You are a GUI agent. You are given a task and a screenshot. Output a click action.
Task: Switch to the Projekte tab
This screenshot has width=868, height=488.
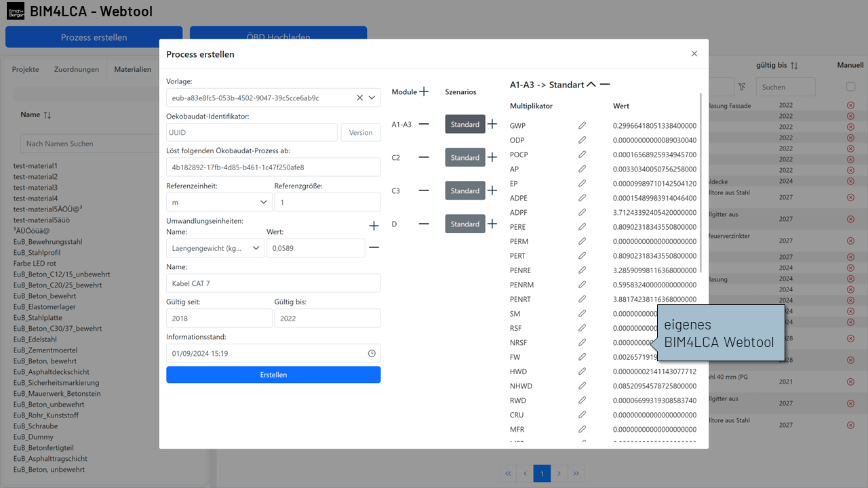click(x=26, y=69)
